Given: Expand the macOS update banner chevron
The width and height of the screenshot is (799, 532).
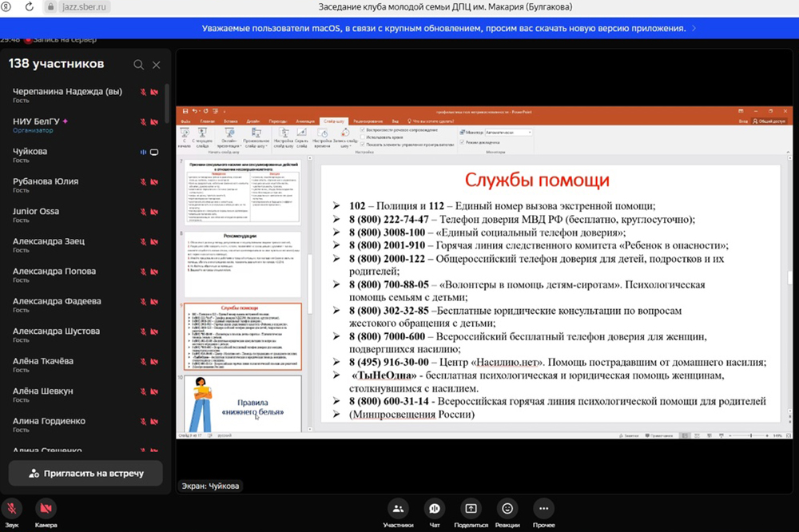Looking at the screenshot, I should tap(694, 28).
